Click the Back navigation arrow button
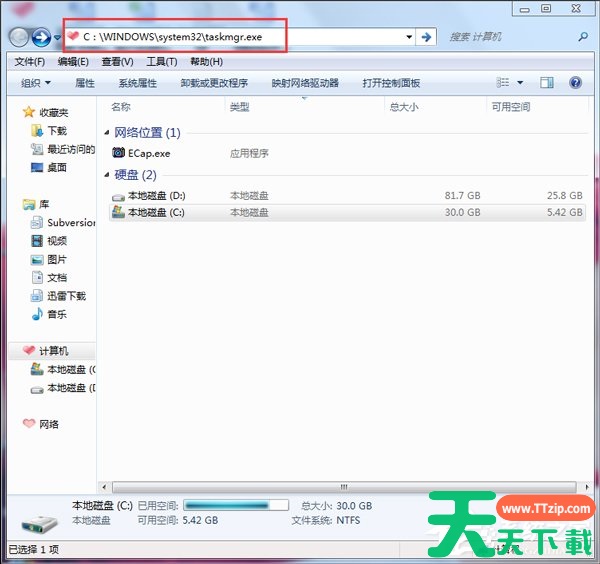Image resolution: width=600 pixels, height=564 pixels. 19,37
